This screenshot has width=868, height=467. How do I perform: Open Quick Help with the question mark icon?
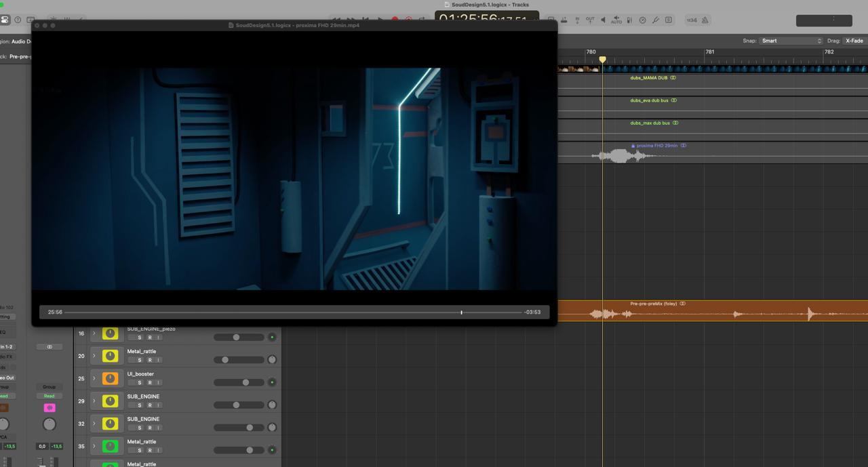pos(18,20)
